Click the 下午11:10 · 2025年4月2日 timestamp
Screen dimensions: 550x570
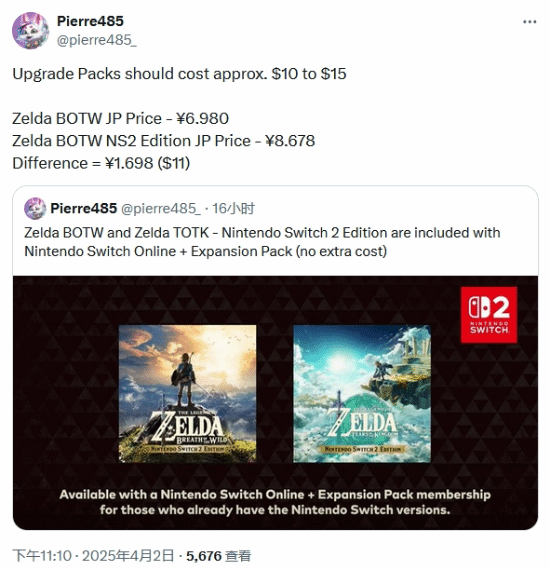93,556
